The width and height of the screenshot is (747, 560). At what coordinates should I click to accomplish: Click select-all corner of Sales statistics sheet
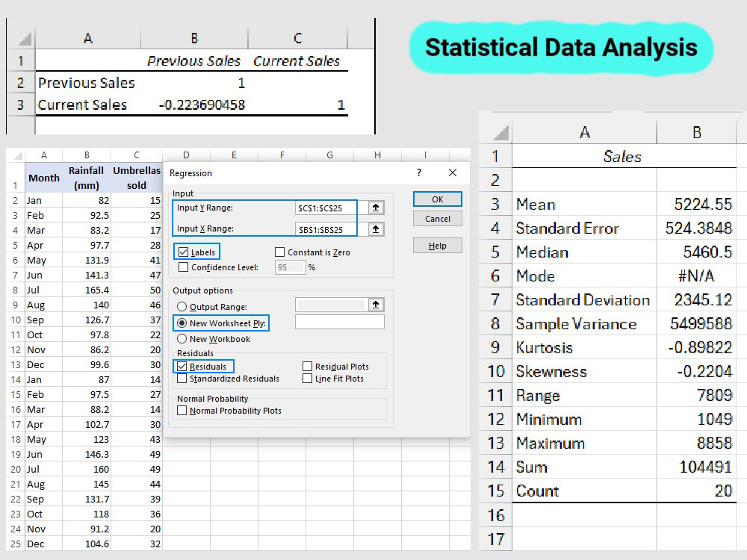496,132
